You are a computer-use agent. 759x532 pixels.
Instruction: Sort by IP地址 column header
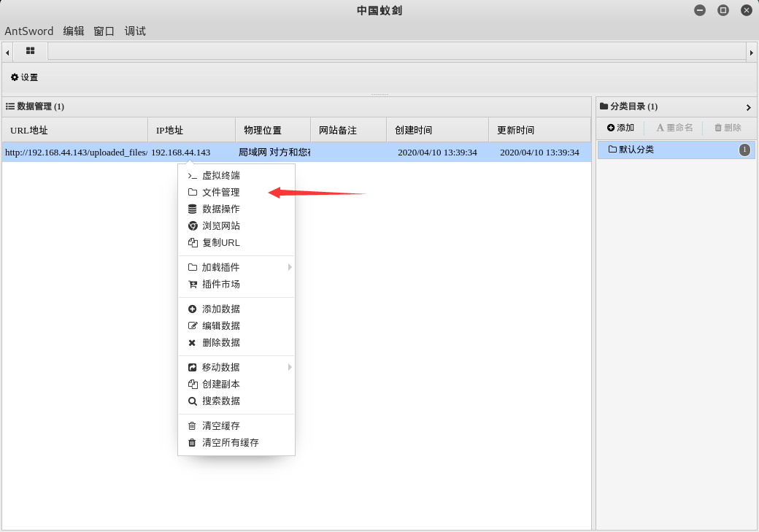(x=192, y=130)
